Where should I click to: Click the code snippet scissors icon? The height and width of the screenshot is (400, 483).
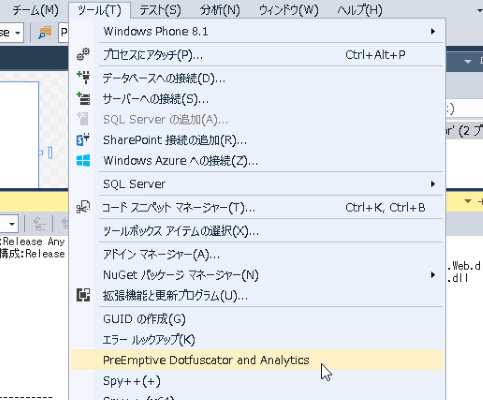point(83,207)
